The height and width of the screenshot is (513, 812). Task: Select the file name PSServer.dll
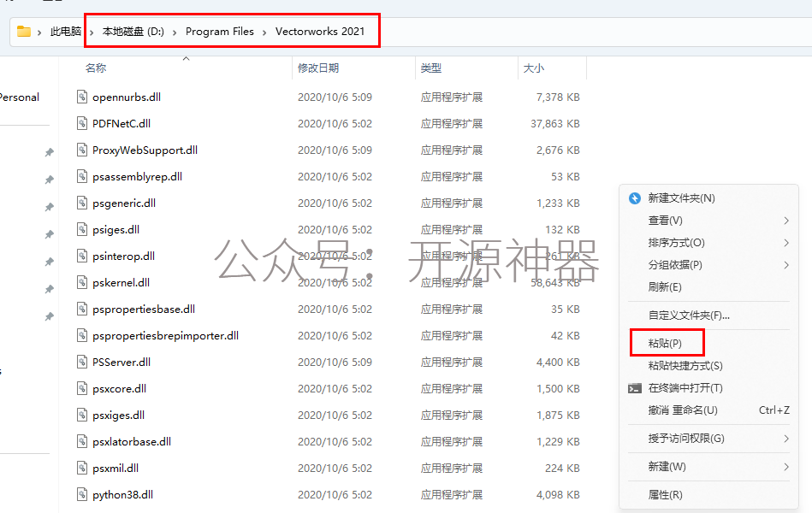(122, 362)
